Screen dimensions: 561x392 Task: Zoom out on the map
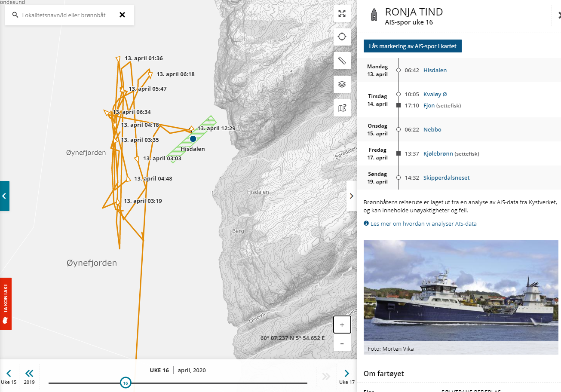tap(342, 343)
